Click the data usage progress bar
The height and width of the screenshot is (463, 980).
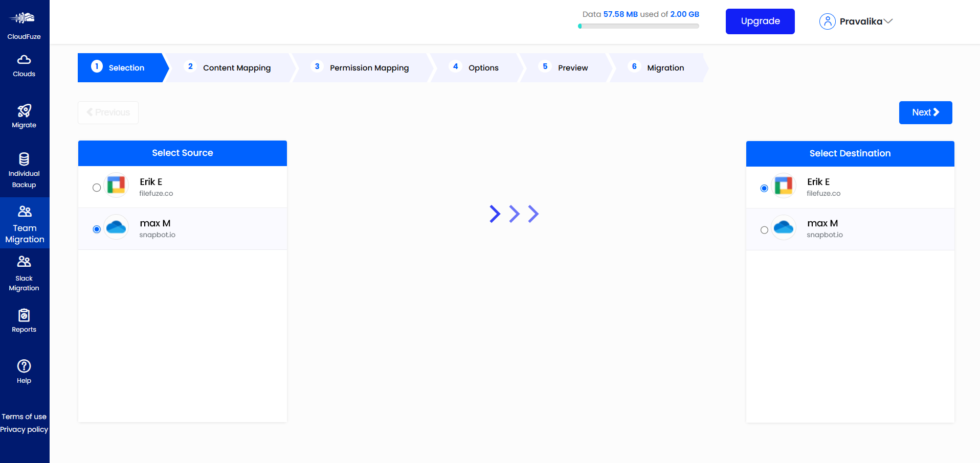coord(638,26)
